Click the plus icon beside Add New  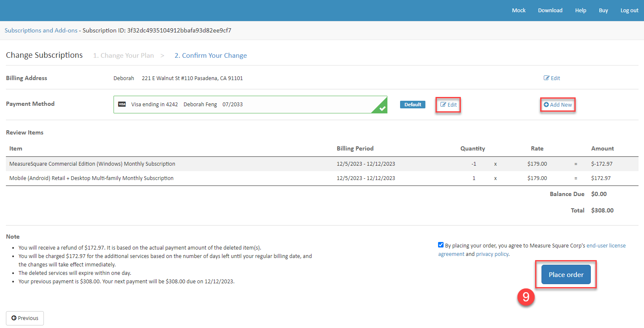point(546,105)
